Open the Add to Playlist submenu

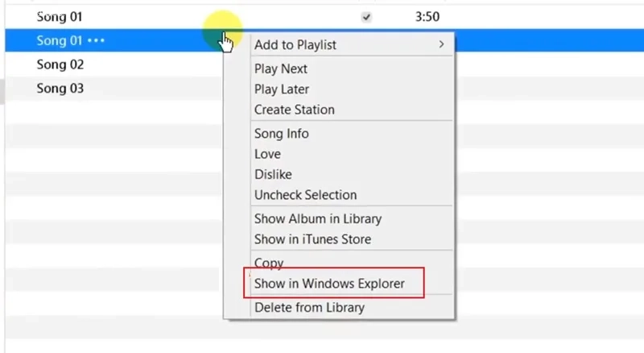coord(352,44)
